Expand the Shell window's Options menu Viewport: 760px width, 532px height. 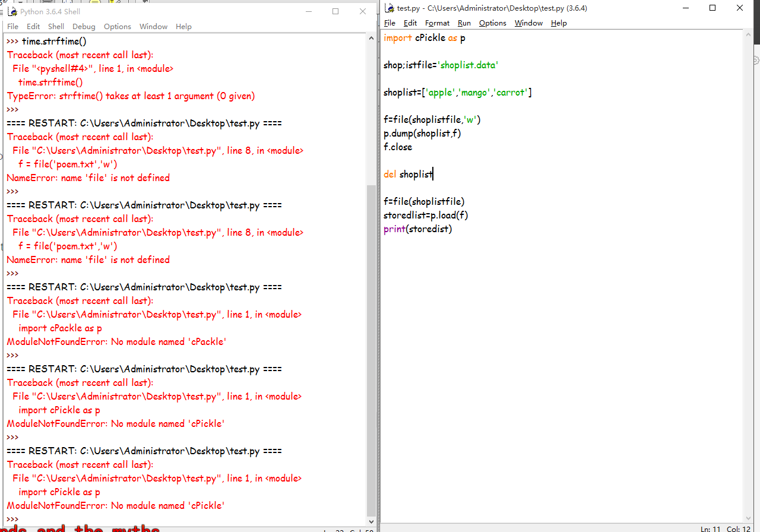tap(117, 27)
